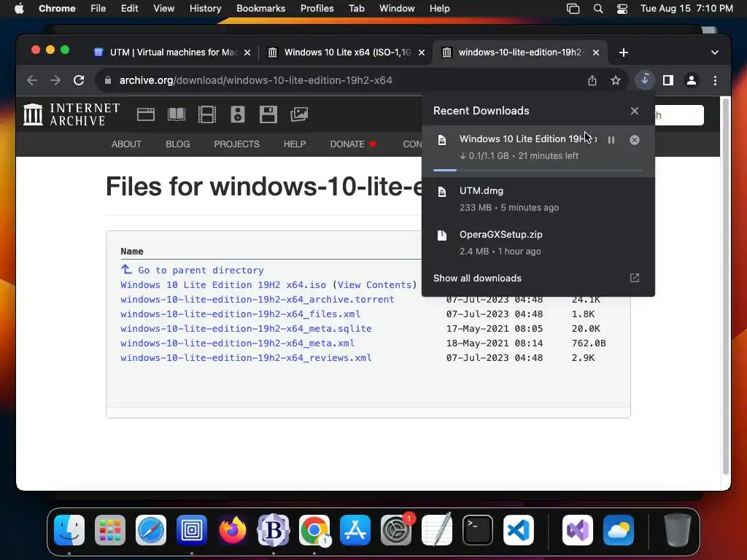Click the DONATE link
Image resolution: width=747 pixels, height=560 pixels.
click(x=353, y=144)
